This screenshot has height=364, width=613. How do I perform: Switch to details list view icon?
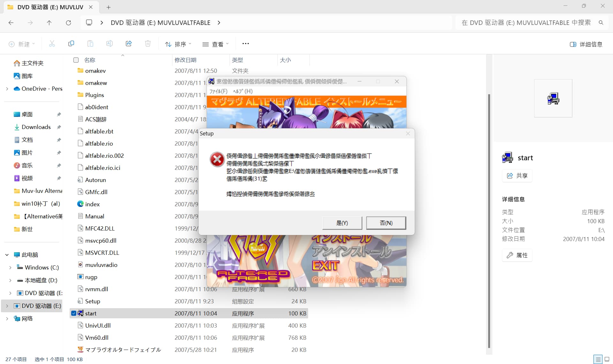point(598,359)
